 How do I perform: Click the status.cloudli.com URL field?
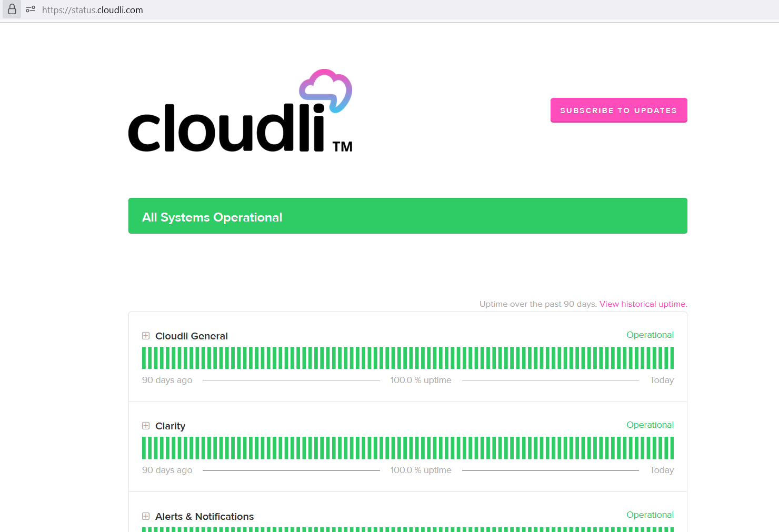(x=93, y=10)
